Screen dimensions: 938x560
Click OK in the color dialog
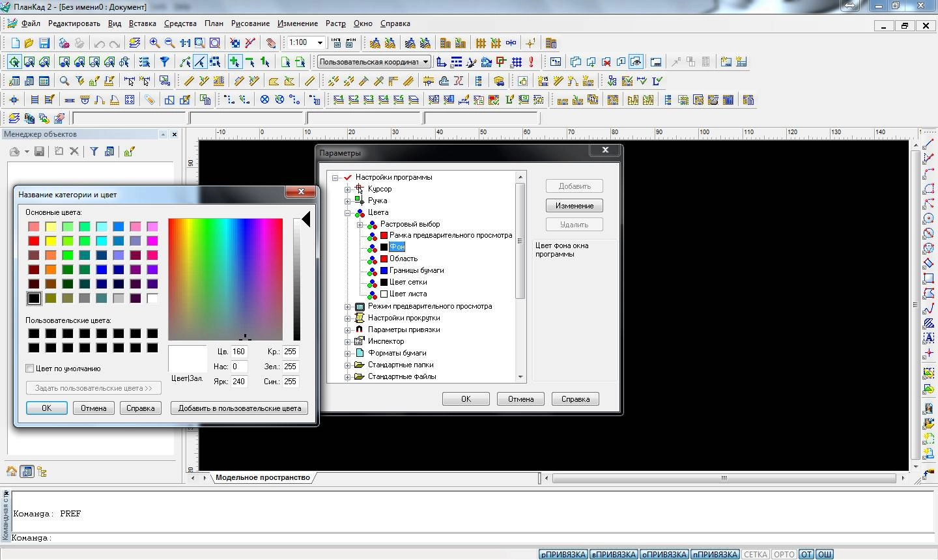(x=47, y=408)
